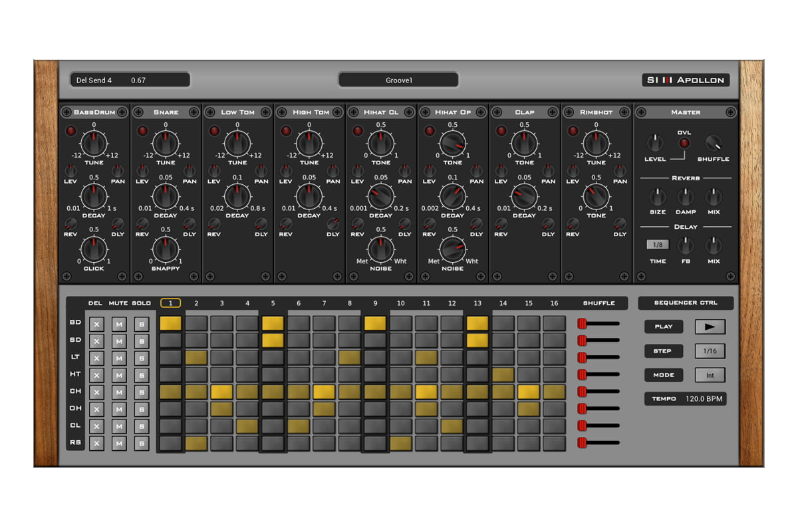Click the Hihat Op Decay knob
798x532 pixels.
(x=453, y=196)
